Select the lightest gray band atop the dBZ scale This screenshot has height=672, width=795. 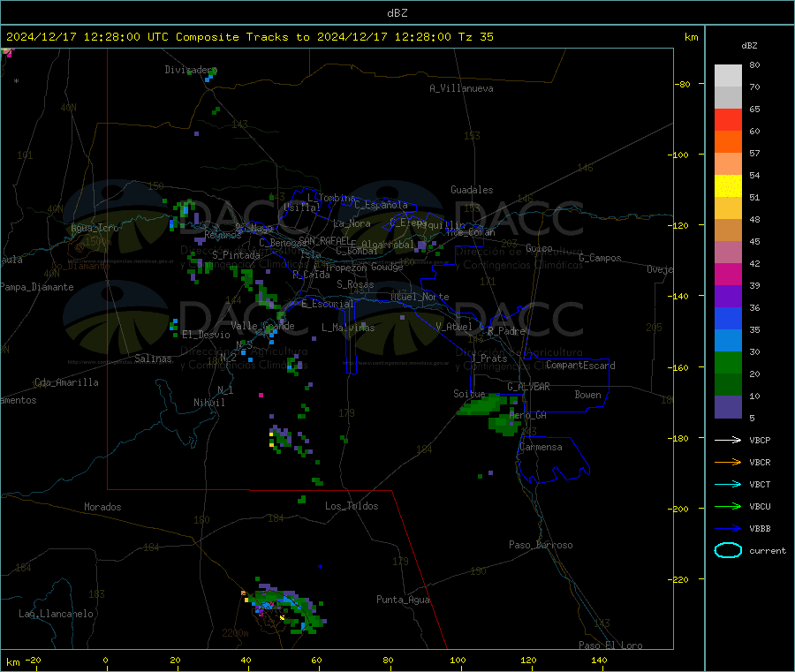point(728,76)
